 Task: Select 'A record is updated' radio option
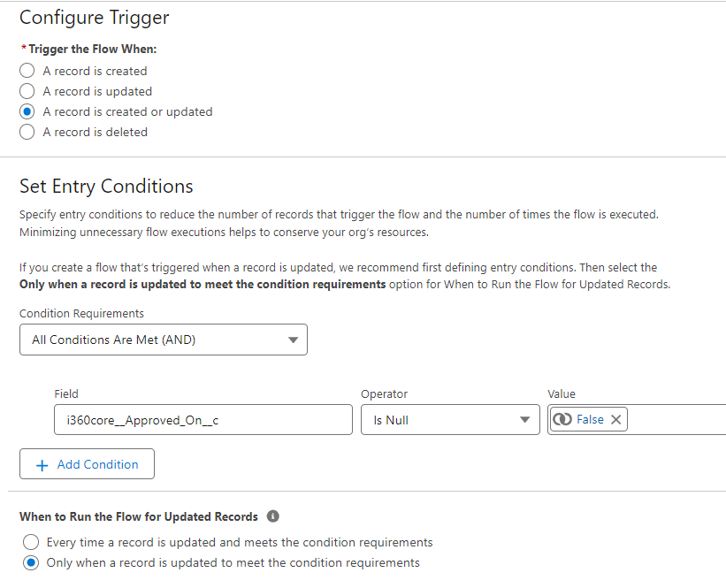coord(27,91)
